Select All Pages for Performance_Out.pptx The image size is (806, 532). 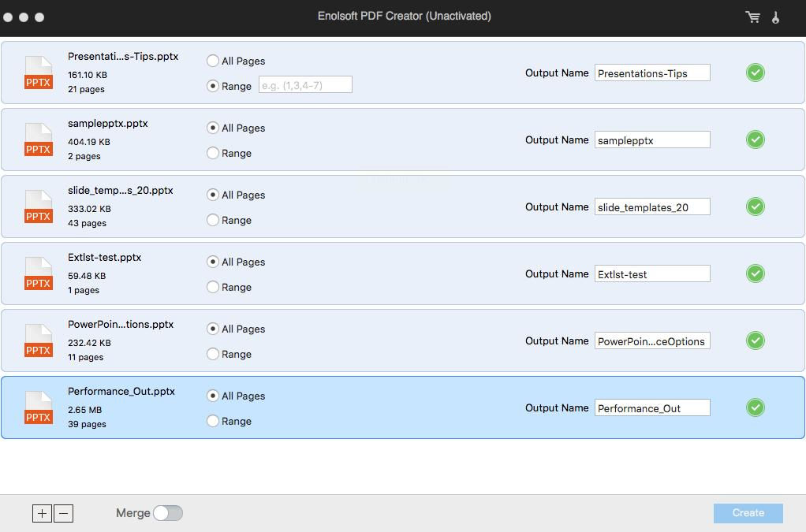tap(213, 396)
